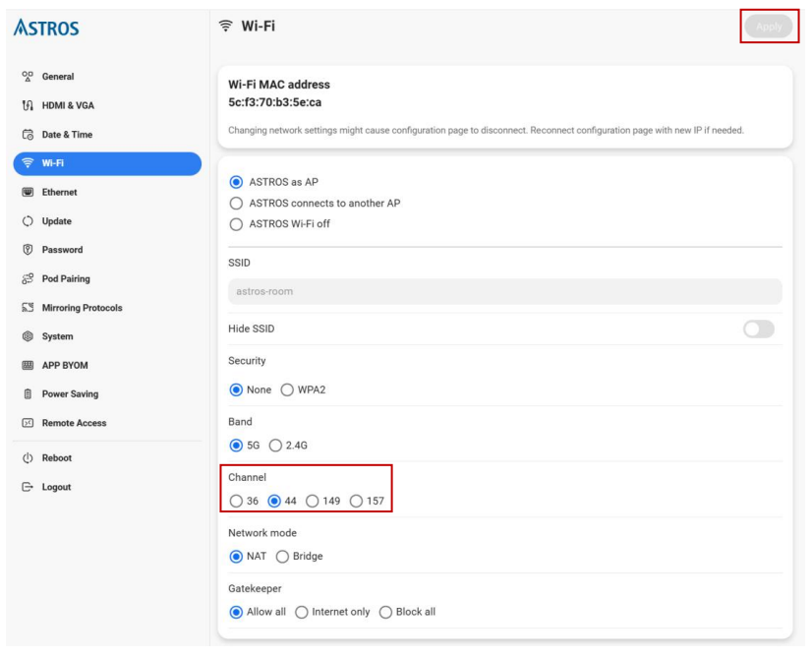The height and width of the screenshot is (659, 812).
Task: Select ASTROS as AP mode
Action: coord(236,182)
